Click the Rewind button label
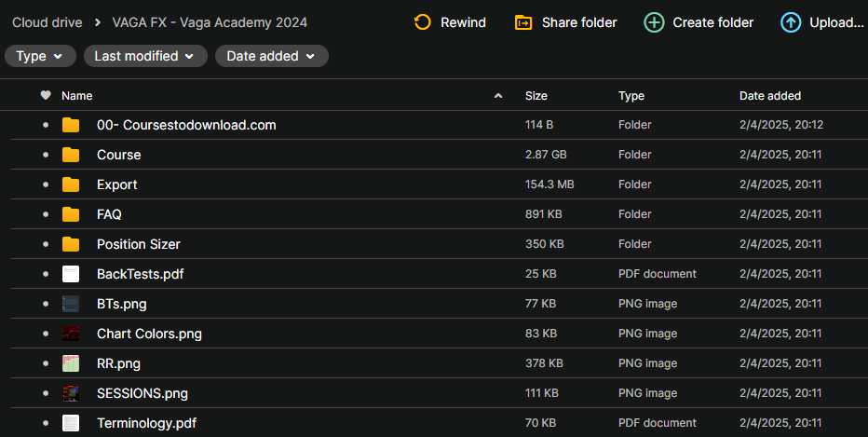The height and width of the screenshot is (437, 868). click(x=464, y=22)
